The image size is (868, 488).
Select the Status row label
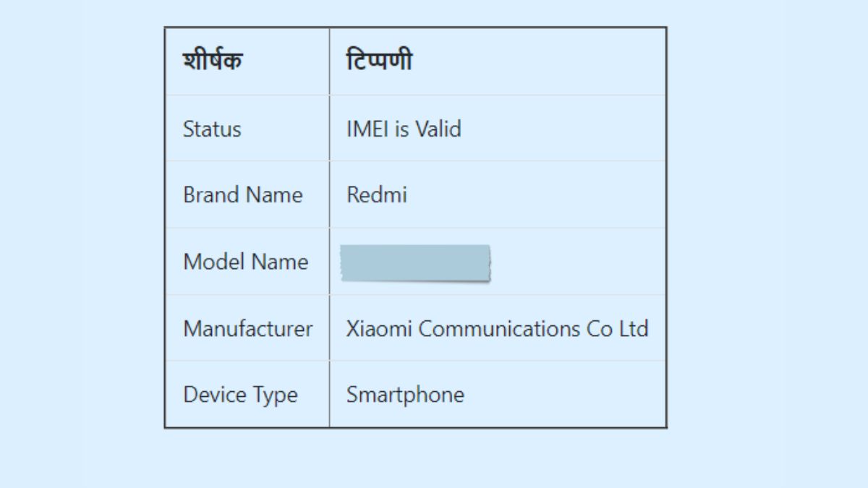coord(212,129)
